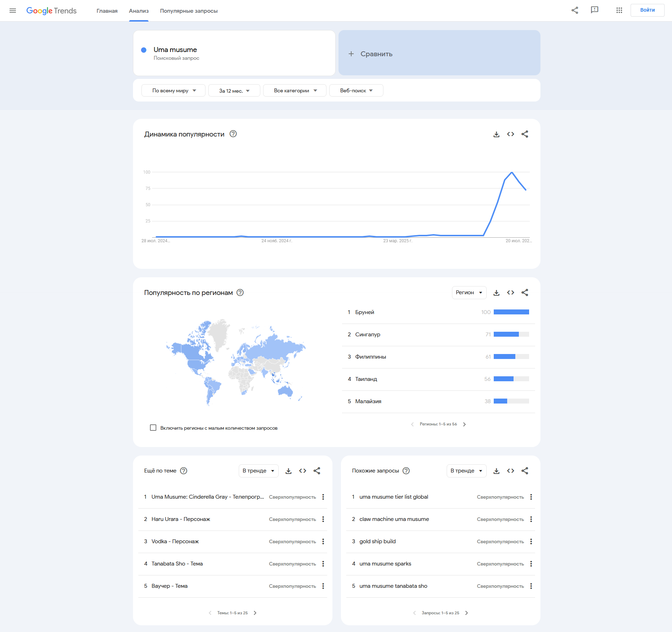Embed the Похожие запросы widget
The image size is (672, 632).
tap(511, 471)
